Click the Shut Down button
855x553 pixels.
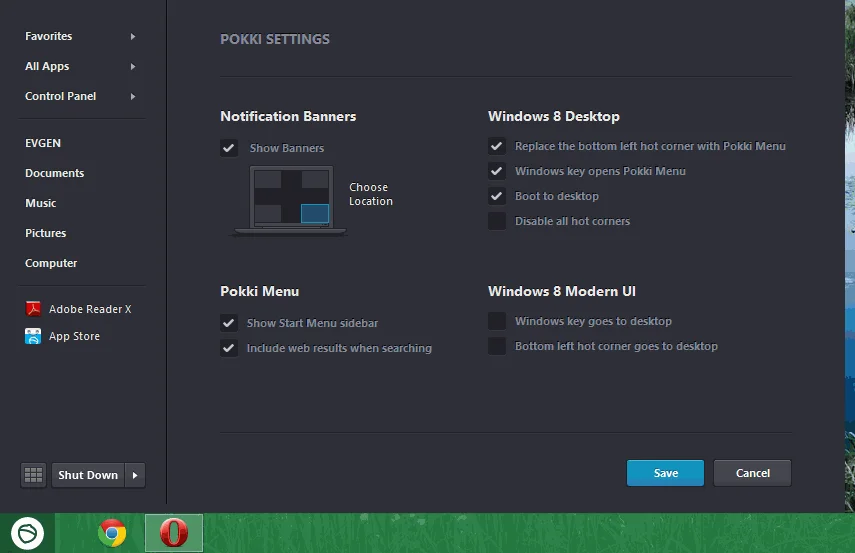click(x=88, y=475)
